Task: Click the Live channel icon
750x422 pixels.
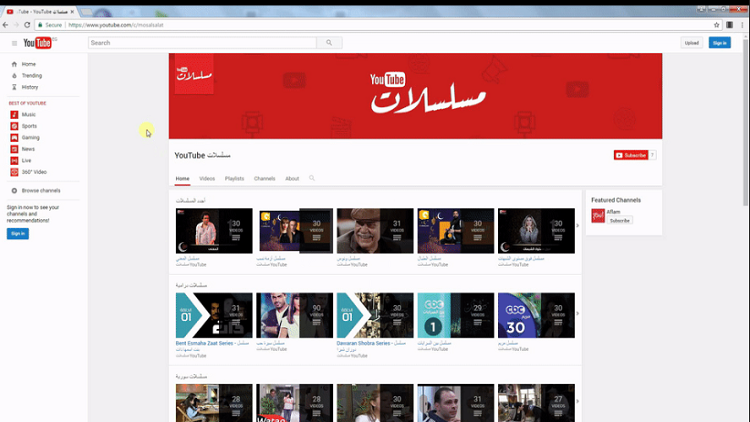Action: click(14, 160)
